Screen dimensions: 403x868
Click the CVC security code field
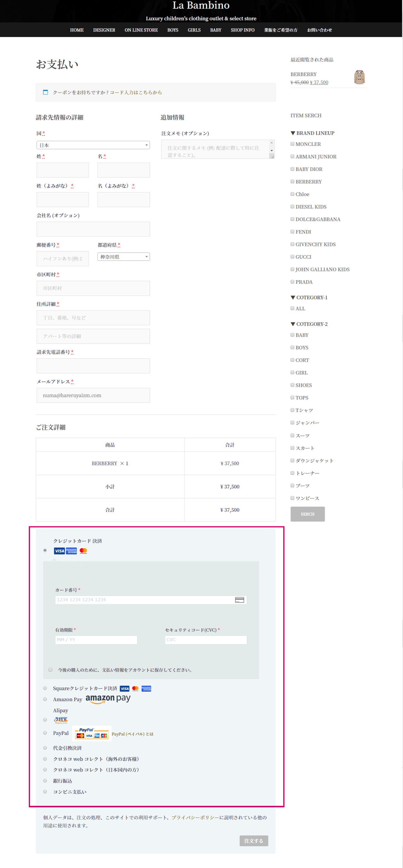click(x=206, y=639)
